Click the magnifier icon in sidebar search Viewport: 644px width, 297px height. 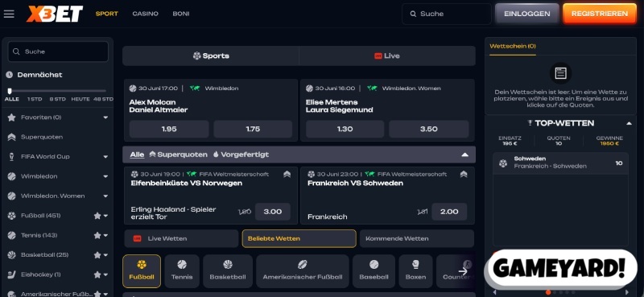tap(16, 52)
